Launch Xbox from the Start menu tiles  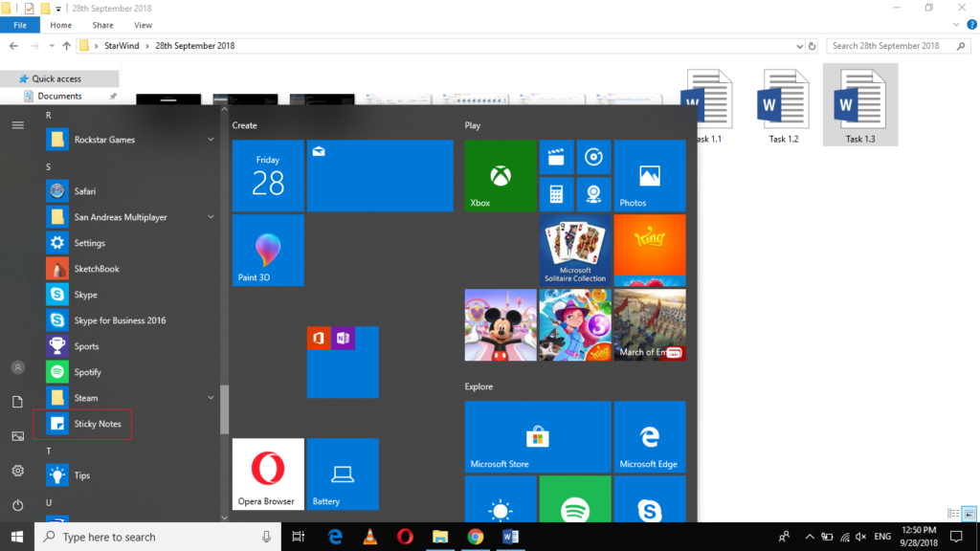(500, 175)
